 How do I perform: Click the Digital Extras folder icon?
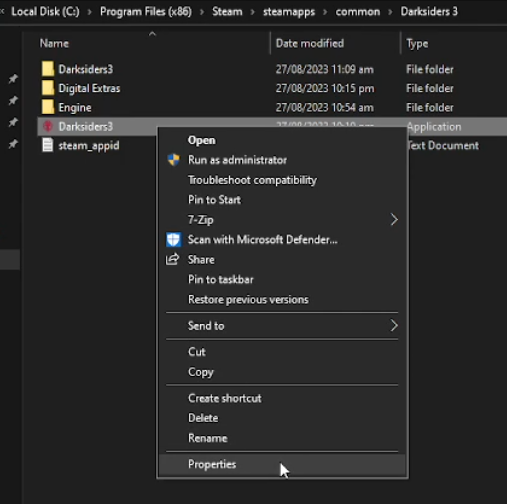click(48, 88)
